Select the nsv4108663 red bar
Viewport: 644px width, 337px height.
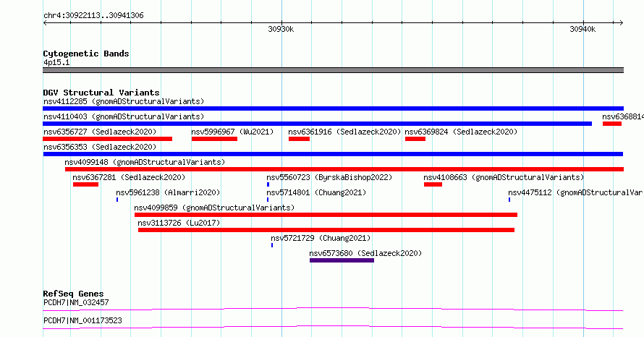[433, 184]
